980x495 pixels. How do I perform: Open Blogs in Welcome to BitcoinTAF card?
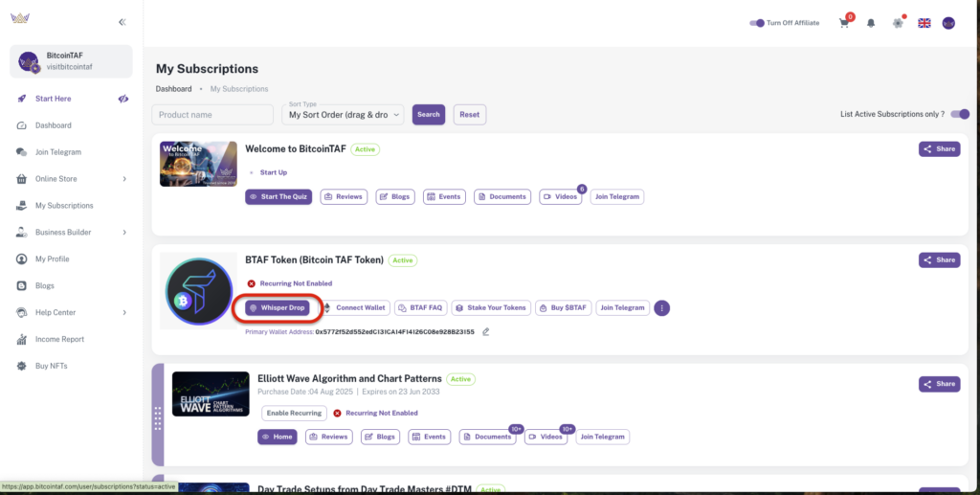[x=395, y=197]
